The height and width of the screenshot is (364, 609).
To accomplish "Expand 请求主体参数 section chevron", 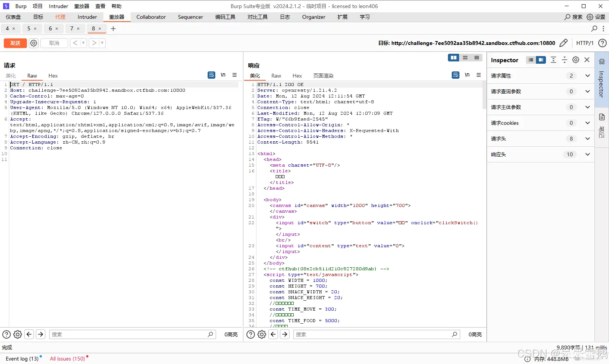I will coord(587,107).
